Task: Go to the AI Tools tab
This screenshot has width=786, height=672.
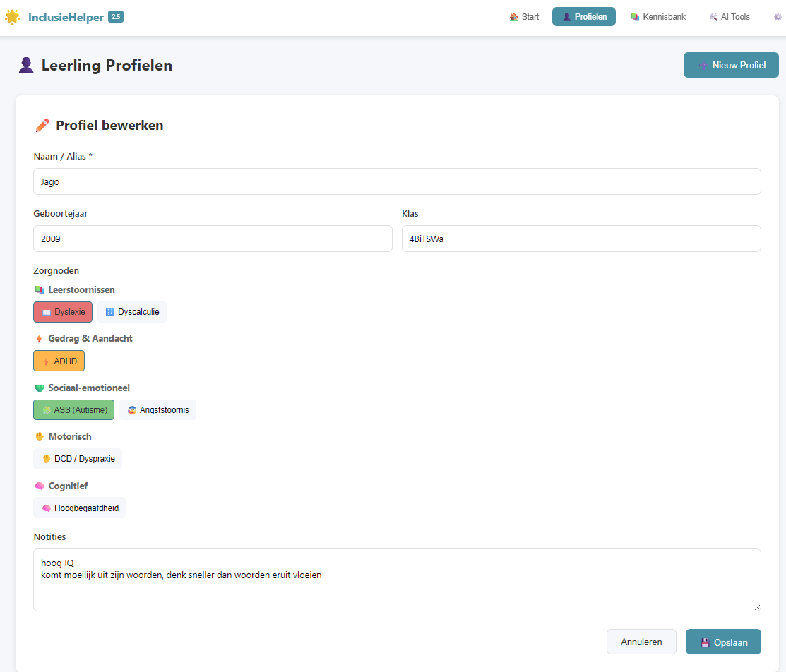Action: click(730, 17)
